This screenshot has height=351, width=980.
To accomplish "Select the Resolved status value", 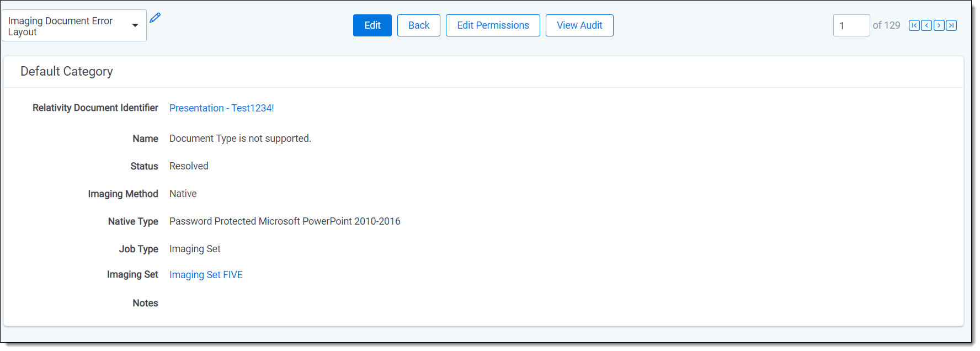I will coord(189,166).
